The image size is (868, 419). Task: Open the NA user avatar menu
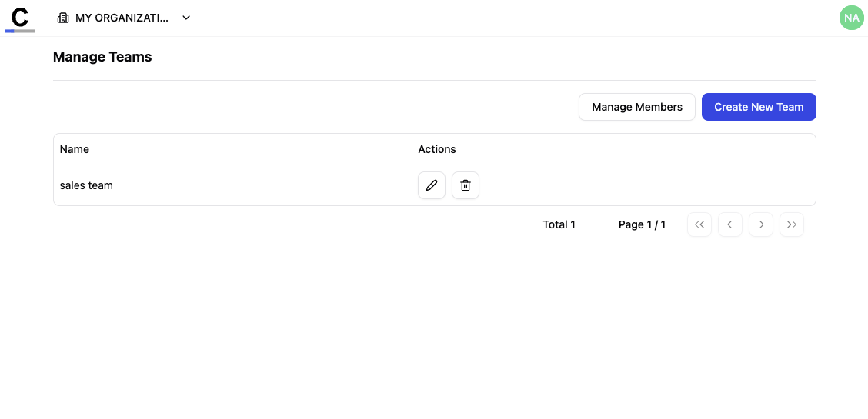pos(851,18)
